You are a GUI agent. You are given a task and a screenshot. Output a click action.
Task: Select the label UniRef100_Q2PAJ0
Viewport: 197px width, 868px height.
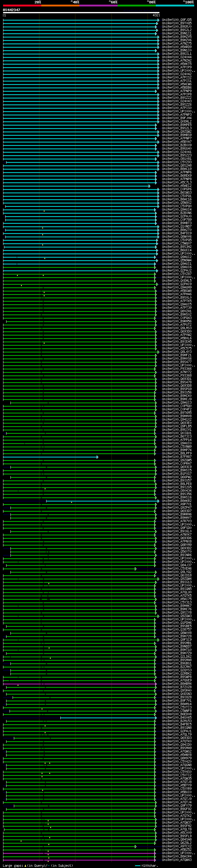pyautogui.click(x=177, y=216)
